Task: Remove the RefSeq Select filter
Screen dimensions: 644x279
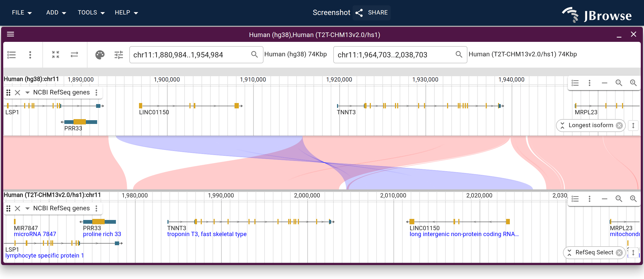Action: (619, 253)
